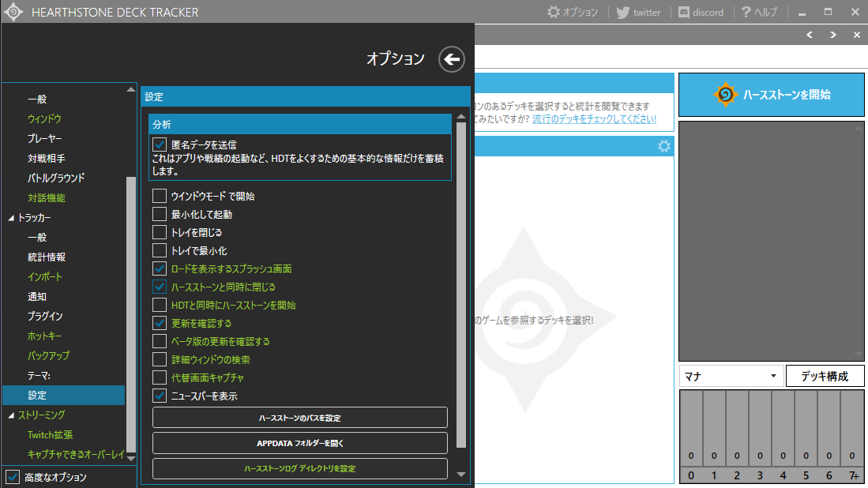
Task: Enable トレイを閉じる checkbox
Action: tap(160, 232)
